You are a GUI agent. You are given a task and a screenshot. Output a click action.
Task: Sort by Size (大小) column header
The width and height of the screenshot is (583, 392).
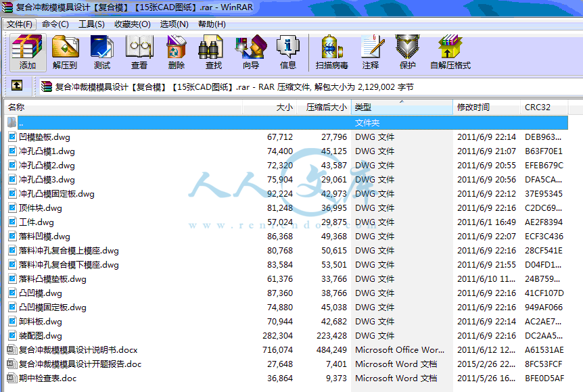tap(269, 107)
